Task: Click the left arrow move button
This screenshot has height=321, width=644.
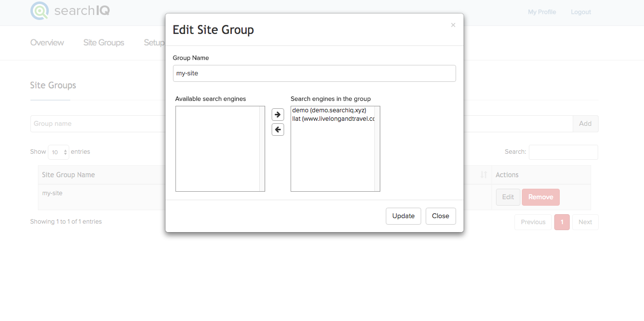Action: [278, 130]
